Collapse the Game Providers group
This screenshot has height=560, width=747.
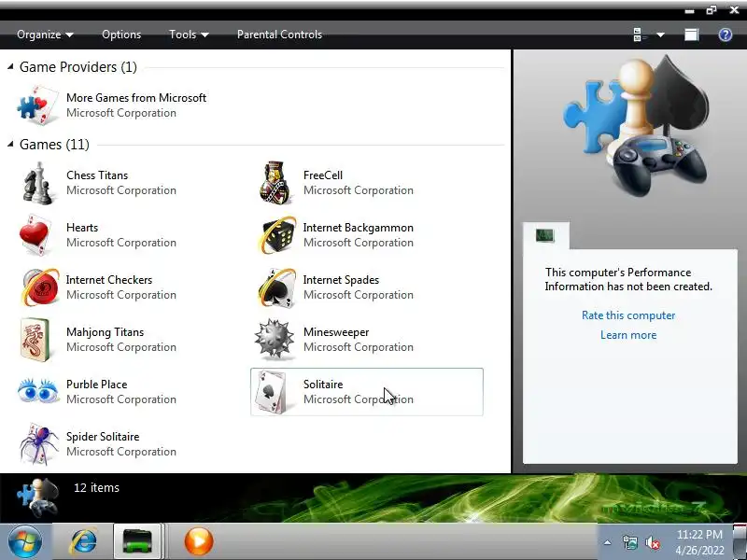pyautogui.click(x=10, y=67)
